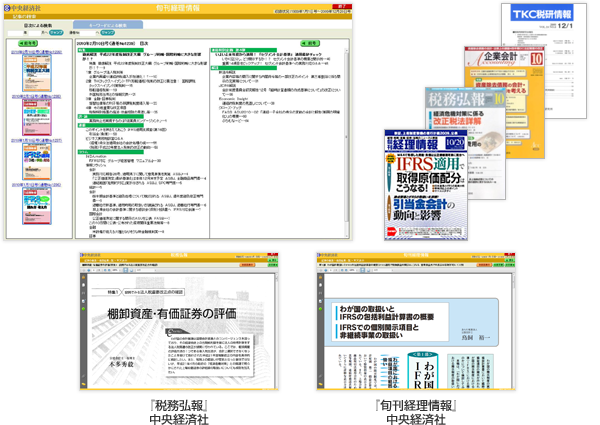Click the first ジャンプ button after the month field

click(56, 33)
